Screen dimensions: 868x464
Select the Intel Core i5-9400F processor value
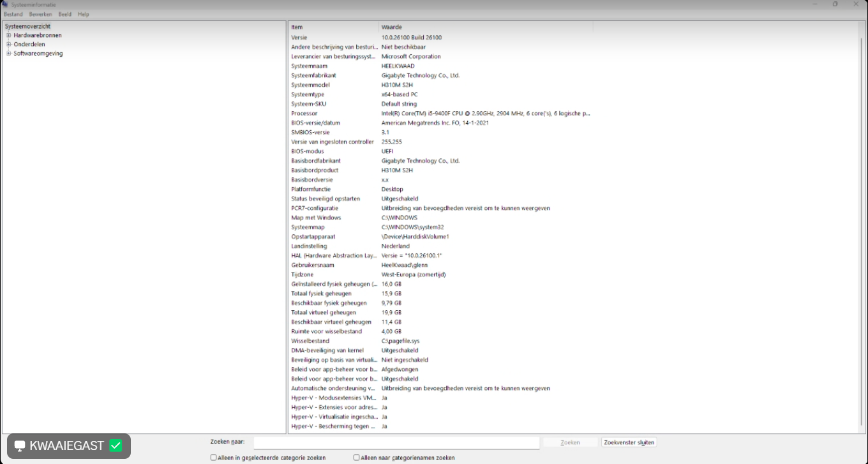(x=486, y=114)
